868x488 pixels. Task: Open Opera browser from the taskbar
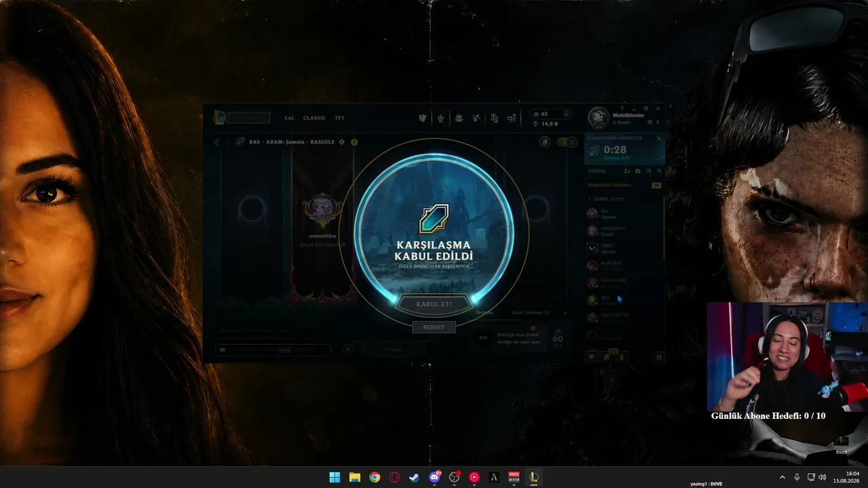(394, 477)
